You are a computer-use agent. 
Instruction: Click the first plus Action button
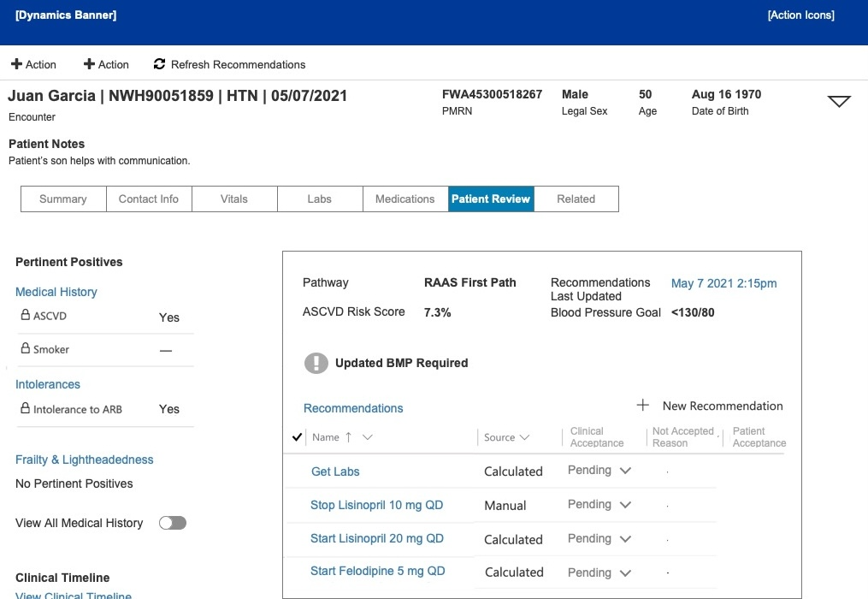[x=33, y=64]
